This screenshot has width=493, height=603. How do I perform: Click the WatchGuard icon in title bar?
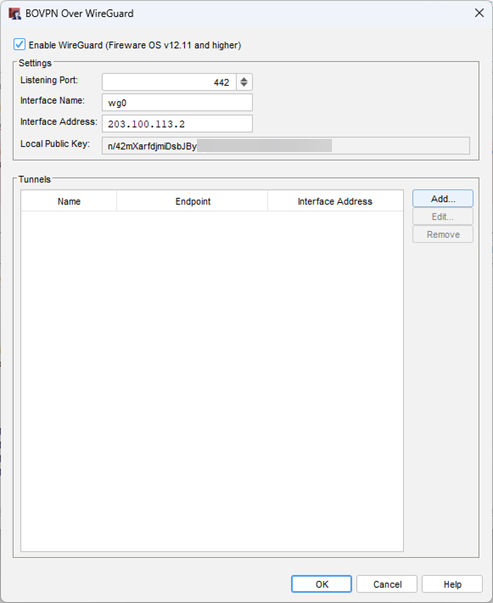(15, 14)
